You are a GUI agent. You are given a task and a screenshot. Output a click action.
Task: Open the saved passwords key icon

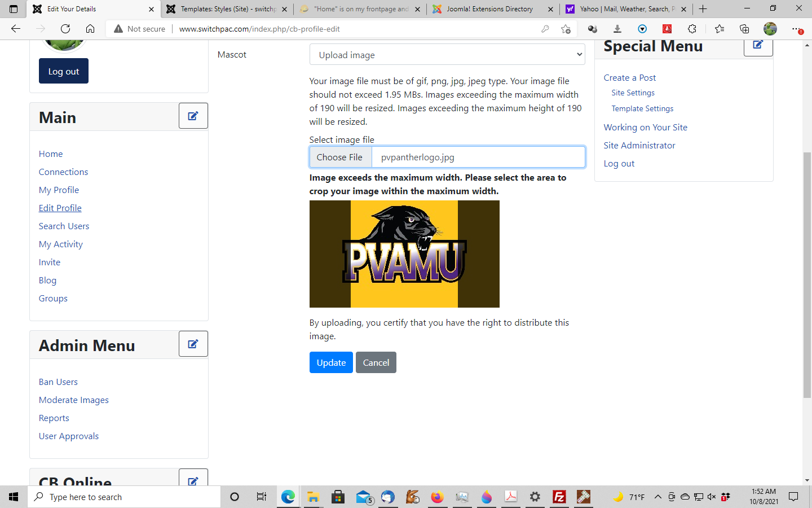coord(545,29)
